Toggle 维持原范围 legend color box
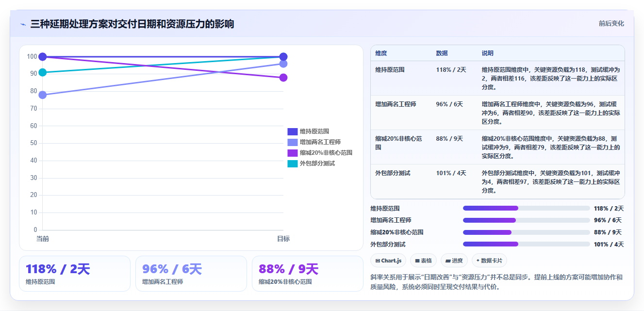 click(292, 131)
